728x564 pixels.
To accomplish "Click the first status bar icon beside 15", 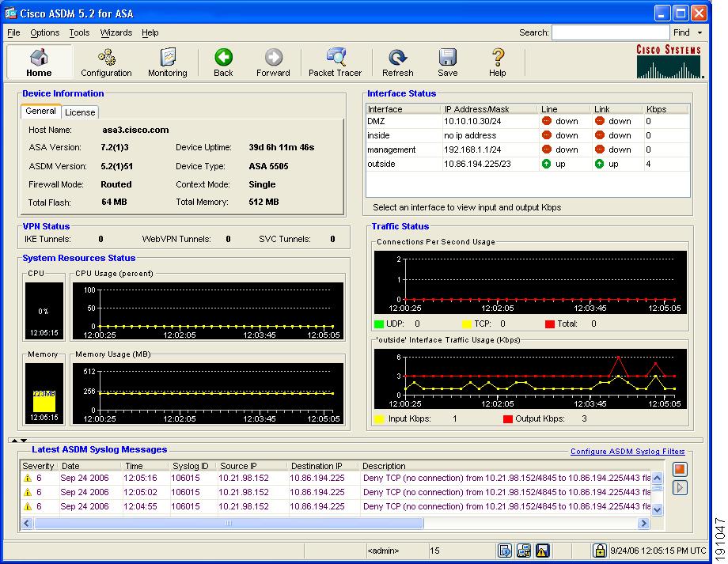I will tap(504, 551).
